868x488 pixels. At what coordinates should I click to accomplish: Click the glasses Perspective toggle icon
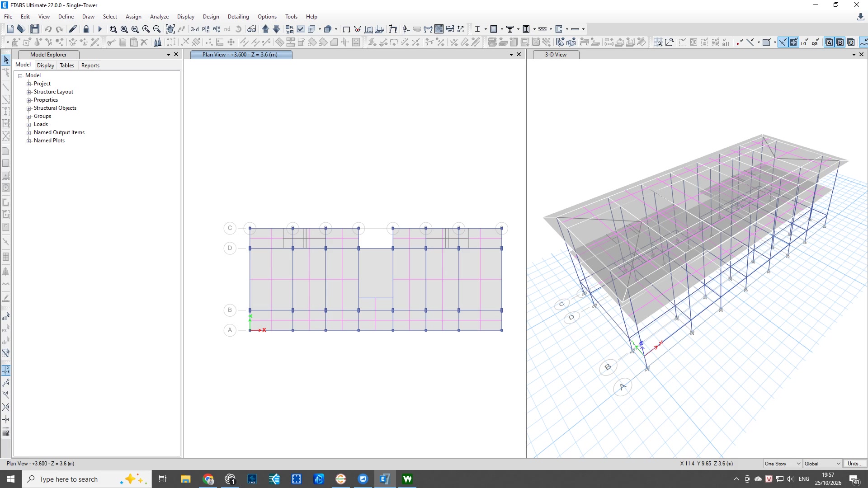252,29
